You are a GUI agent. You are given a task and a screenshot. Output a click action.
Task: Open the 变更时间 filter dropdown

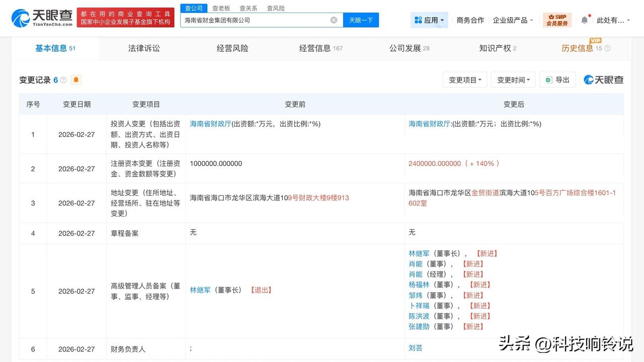click(x=513, y=80)
